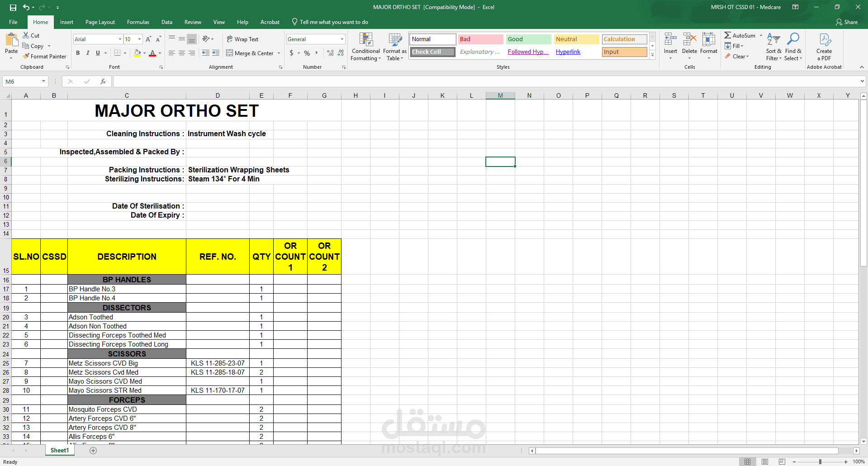Click the Ribbon Display Options icon
868x466 pixels.
click(795, 7)
